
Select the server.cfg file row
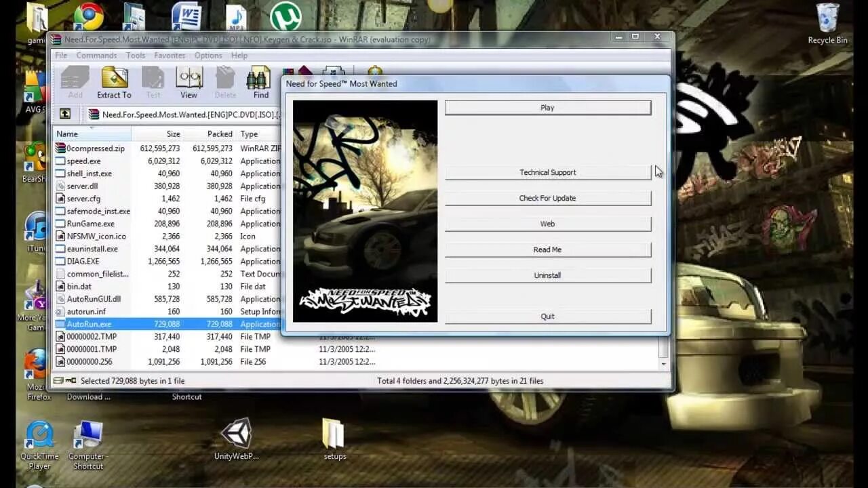(x=167, y=199)
